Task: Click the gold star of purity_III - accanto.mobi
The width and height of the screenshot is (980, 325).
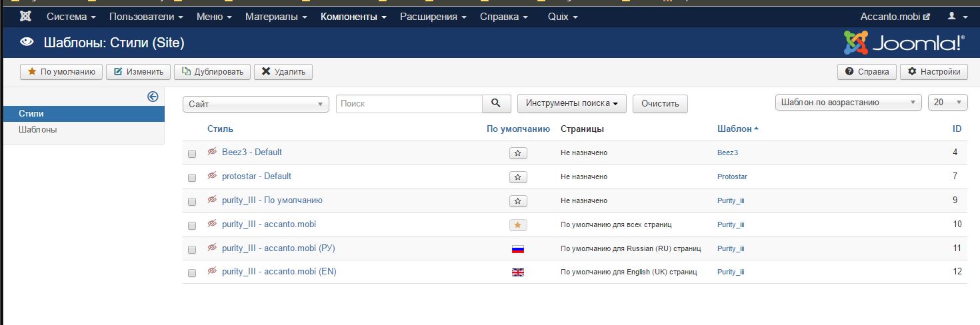Action: pos(519,225)
